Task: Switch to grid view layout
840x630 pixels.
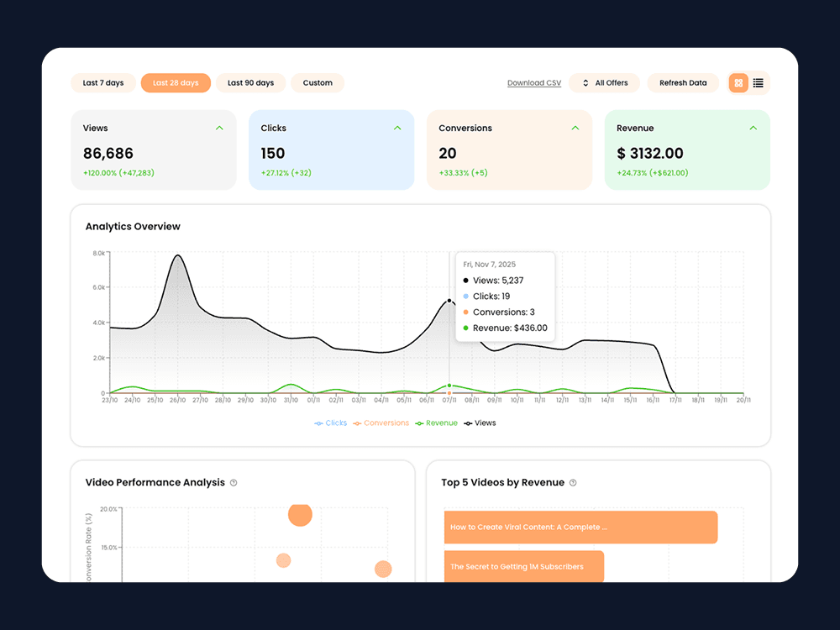Action: pos(738,83)
